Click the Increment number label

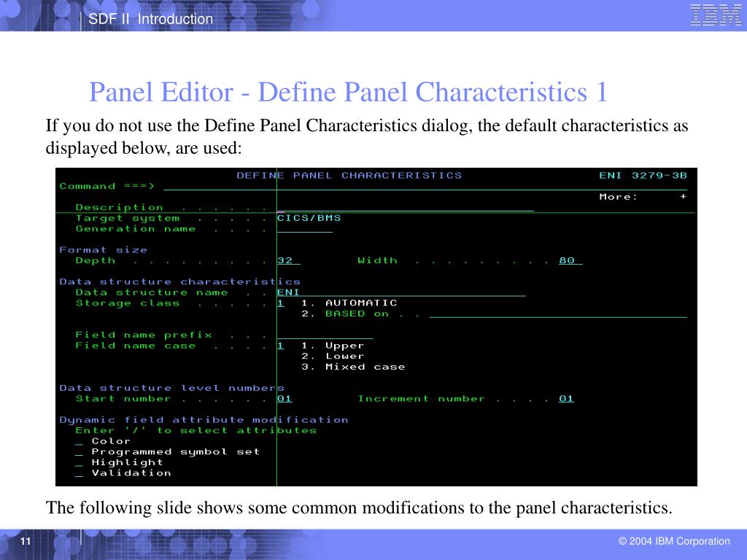pos(421,399)
